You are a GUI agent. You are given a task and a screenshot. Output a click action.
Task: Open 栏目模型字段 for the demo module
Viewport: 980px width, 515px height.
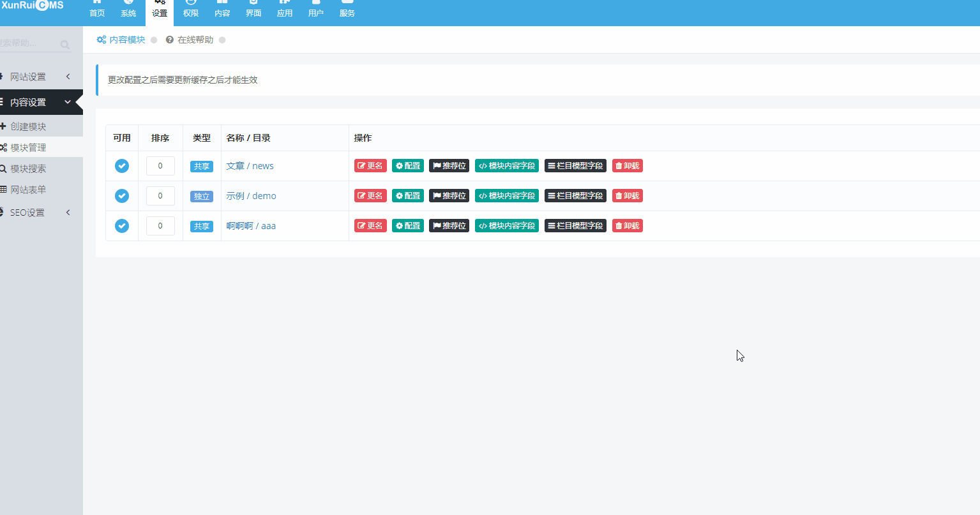point(575,196)
